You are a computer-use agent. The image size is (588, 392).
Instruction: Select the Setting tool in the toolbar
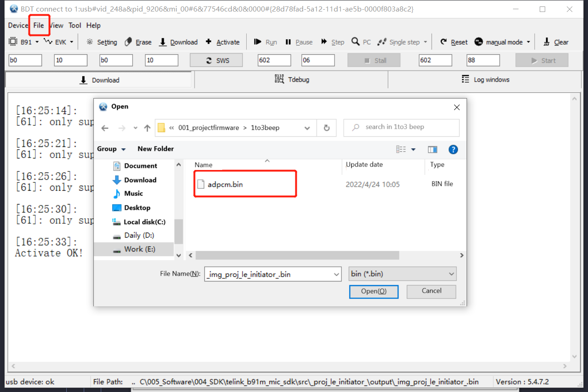click(x=101, y=41)
